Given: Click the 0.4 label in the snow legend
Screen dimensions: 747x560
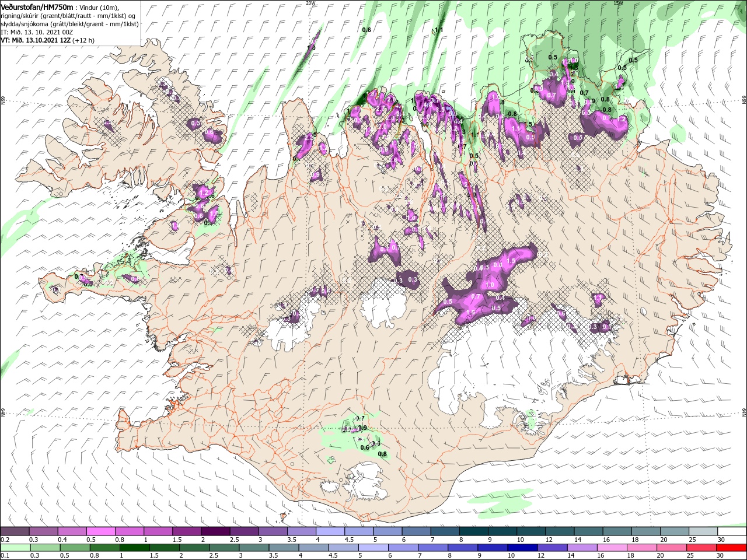Looking at the screenshot, I should coord(62,540).
